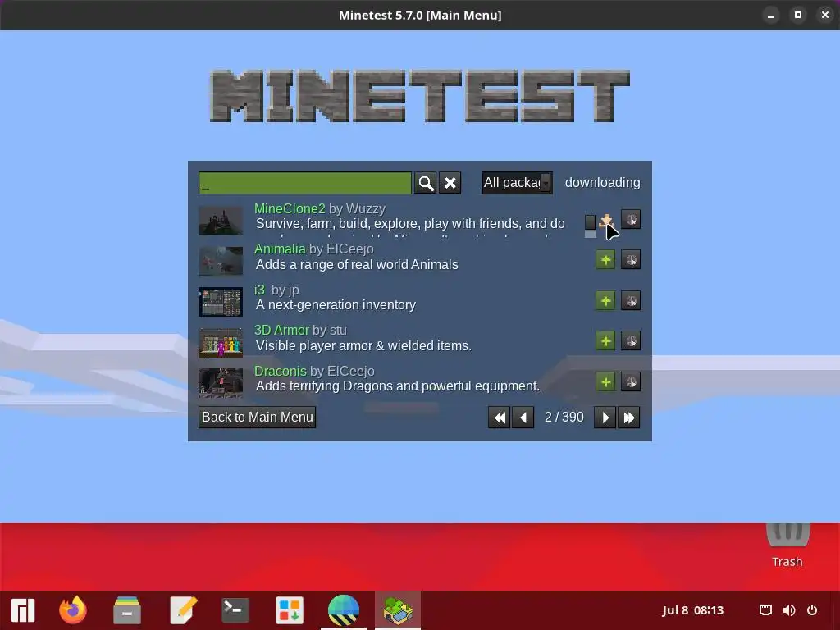Open the software store taskbar icon

pos(290,610)
